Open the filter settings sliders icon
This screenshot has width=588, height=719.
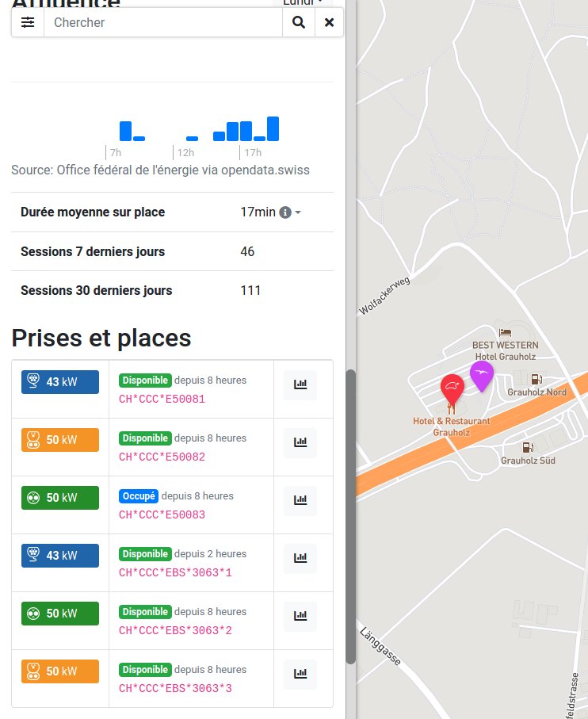pyautogui.click(x=28, y=22)
